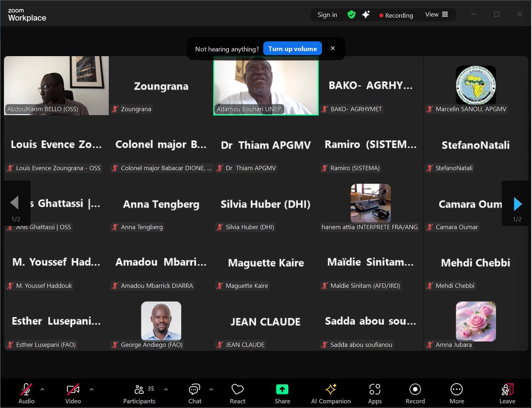Select the Anis Ghattassi | OSS name label
The width and height of the screenshot is (532, 408).
[x=43, y=227]
